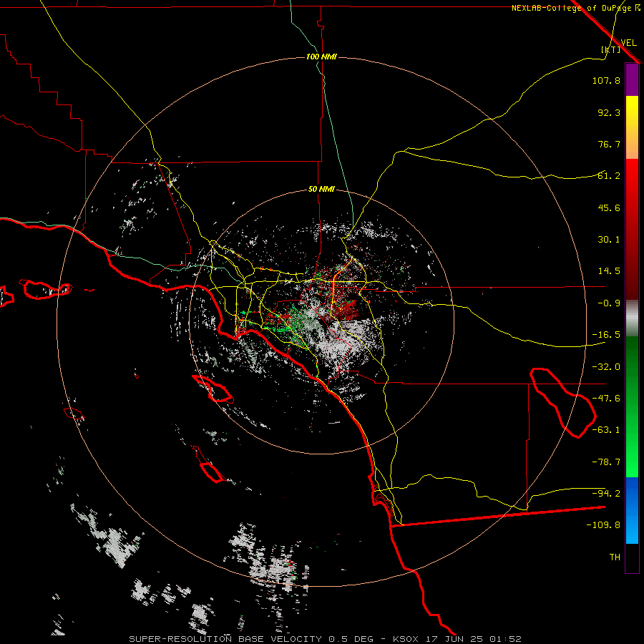Image resolution: width=644 pixels, height=644 pixels.
Task: Click the 100 NMI range ring label
Action: click(321, 57)
